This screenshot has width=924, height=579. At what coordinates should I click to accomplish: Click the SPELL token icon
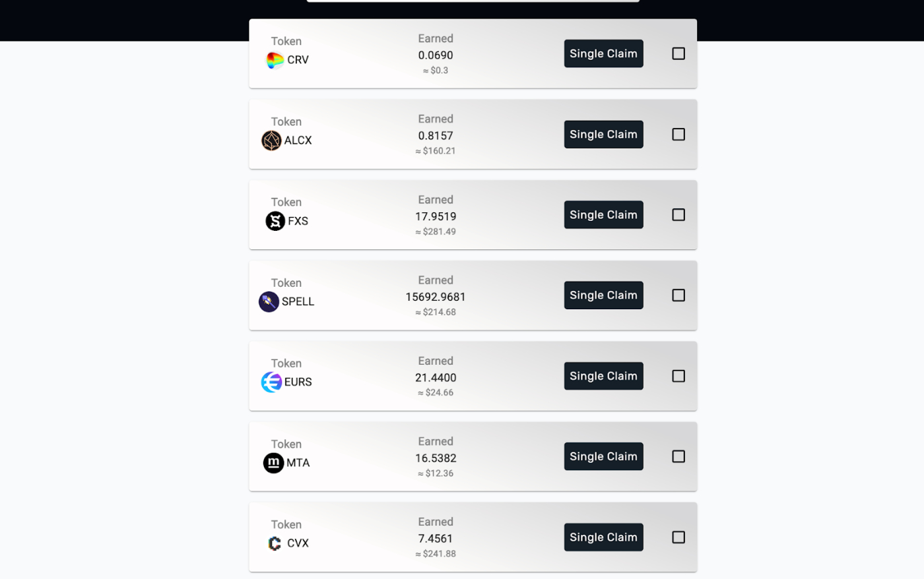[x=269, y=302]
